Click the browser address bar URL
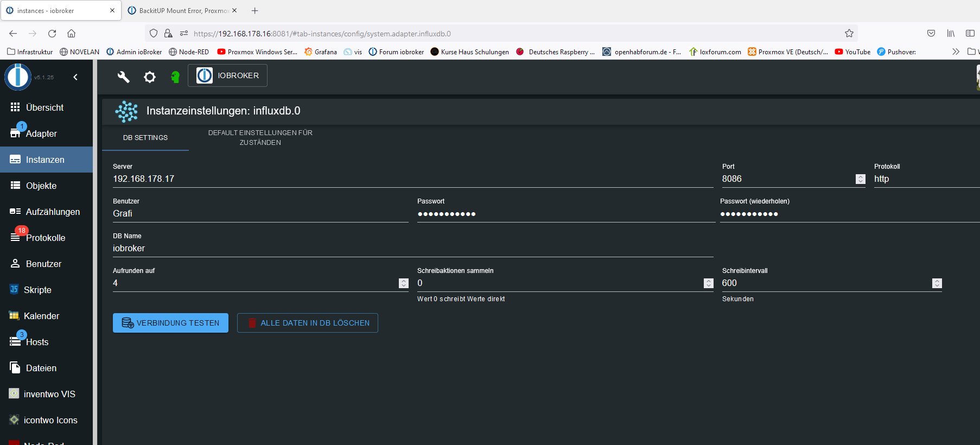The image size is (980, 445). point(322,34)
